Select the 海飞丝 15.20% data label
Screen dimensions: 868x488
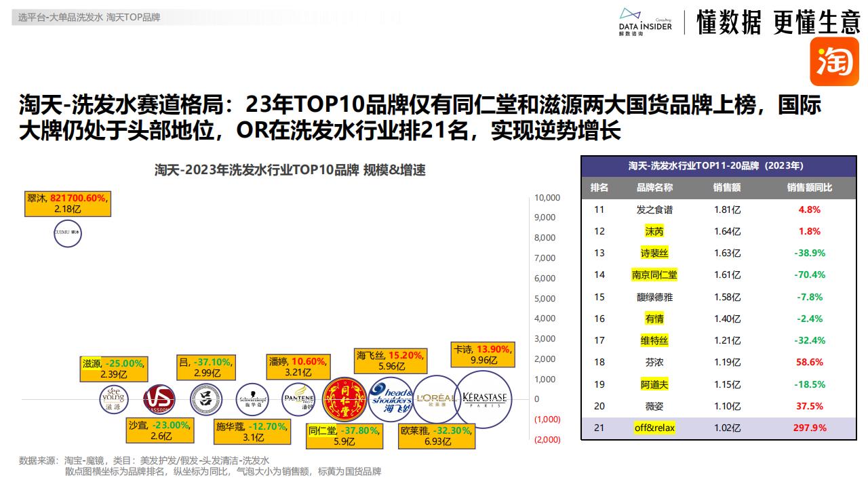[391, 361]
